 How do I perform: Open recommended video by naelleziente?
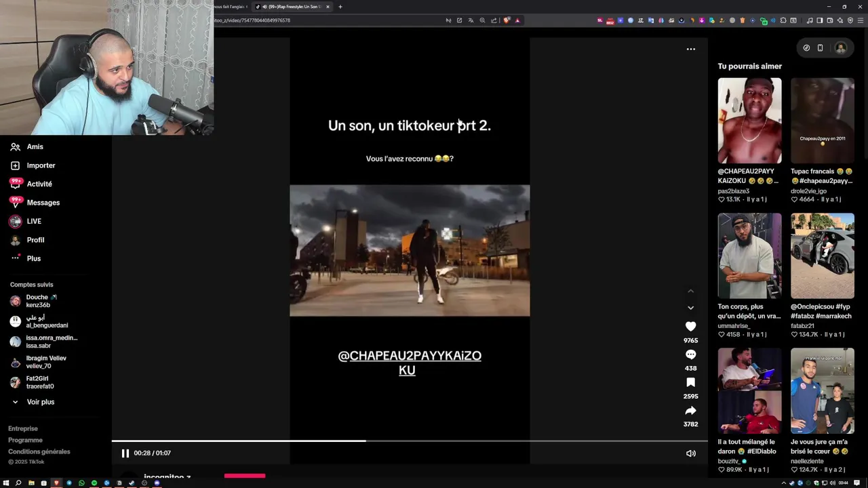pos(822,390)
